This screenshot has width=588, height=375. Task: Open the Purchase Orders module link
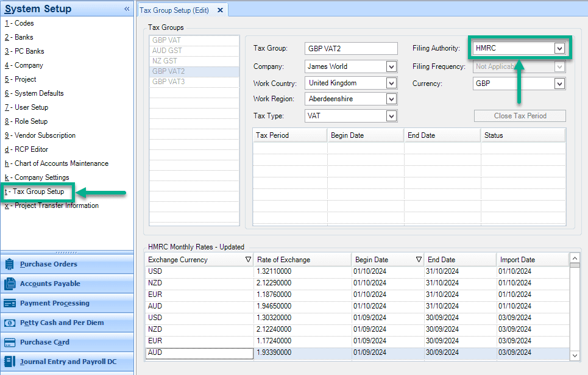point(49,264)
